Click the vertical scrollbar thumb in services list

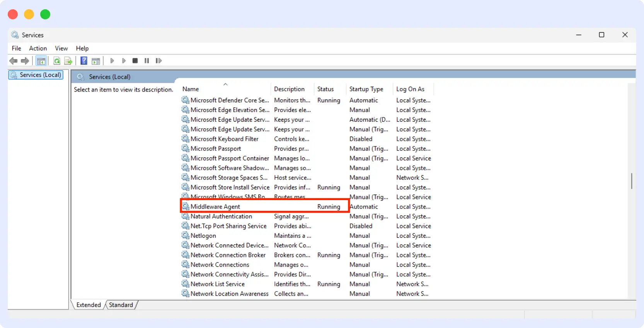[632, 181]
